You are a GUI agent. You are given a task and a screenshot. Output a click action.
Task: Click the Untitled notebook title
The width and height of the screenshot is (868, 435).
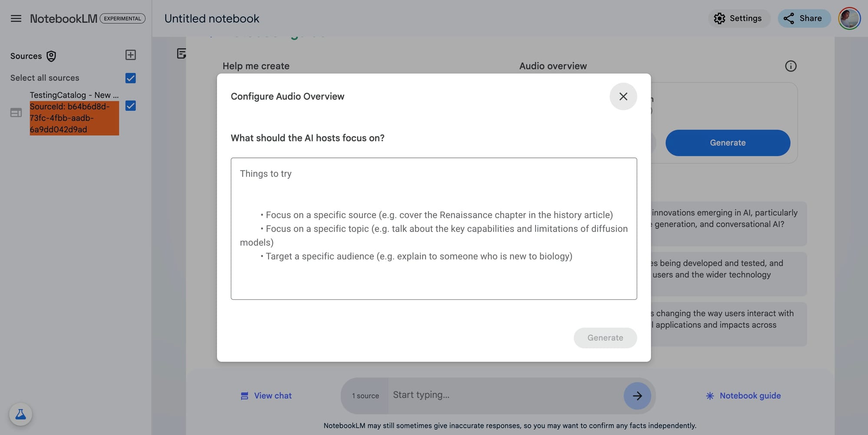pyautogui.click(x=212, y=19)
